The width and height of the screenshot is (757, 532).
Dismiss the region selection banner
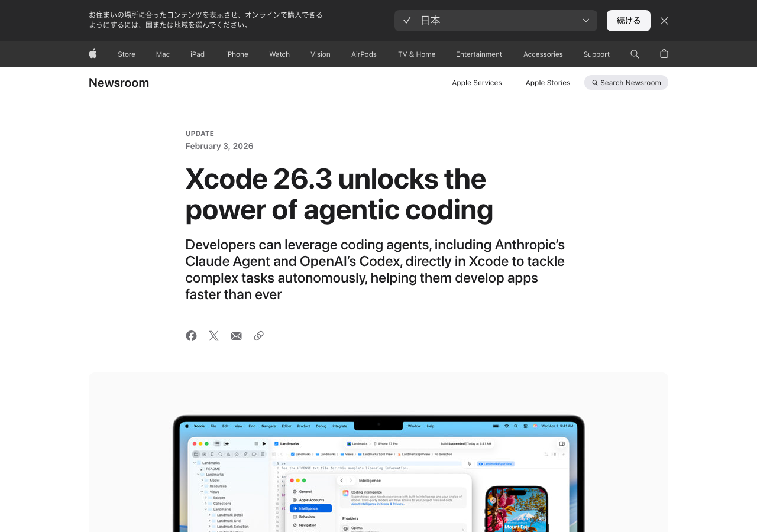click(x=664, y=21)
